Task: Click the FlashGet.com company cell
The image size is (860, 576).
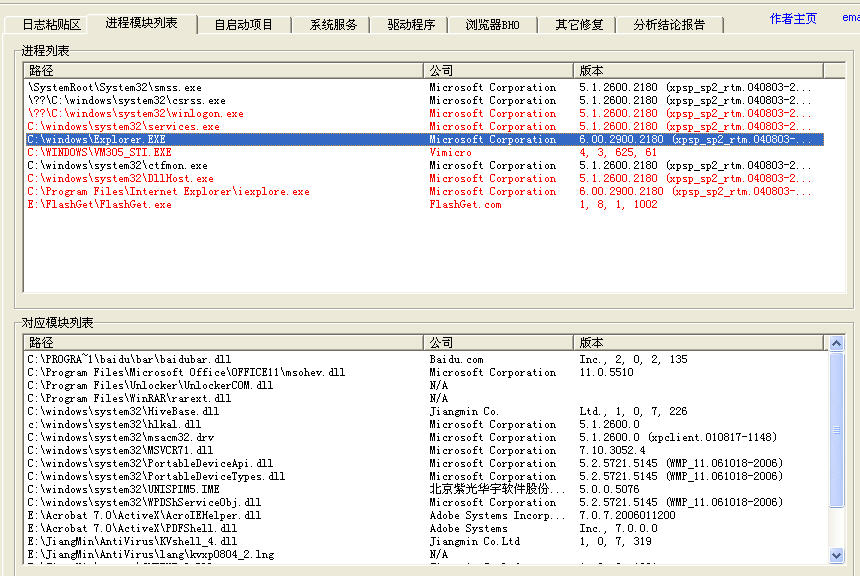Action: [x=465, y=205]
